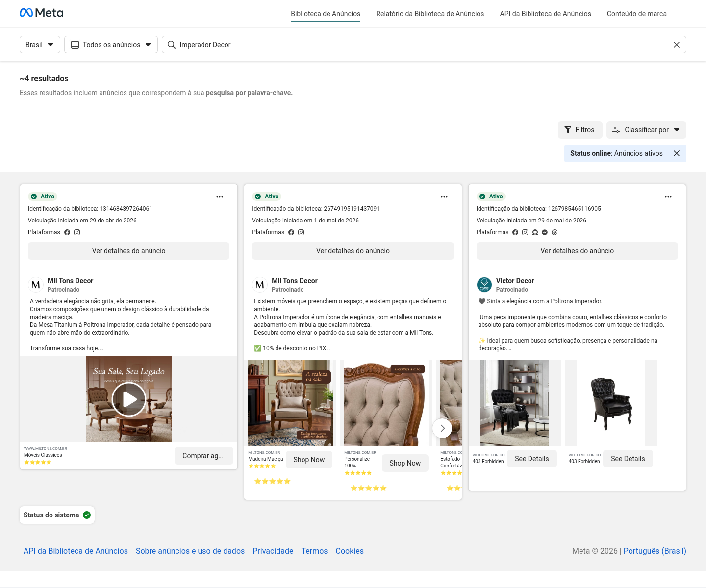Click Instagram platform icon on Victor Decor ad
Image resolution: width=706 pixels, height=588 pixels.
[x=525, y=232]
